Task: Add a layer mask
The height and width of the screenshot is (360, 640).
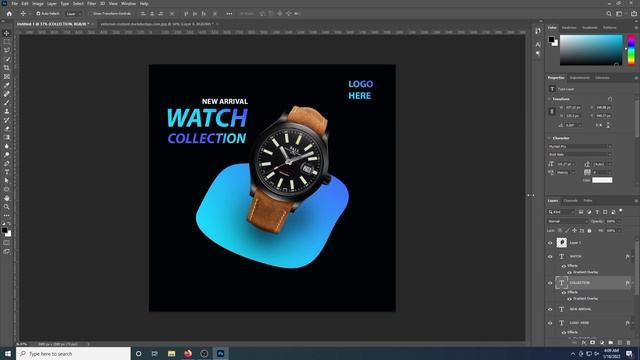Action: pyautogui.click(x=593, y=342)
